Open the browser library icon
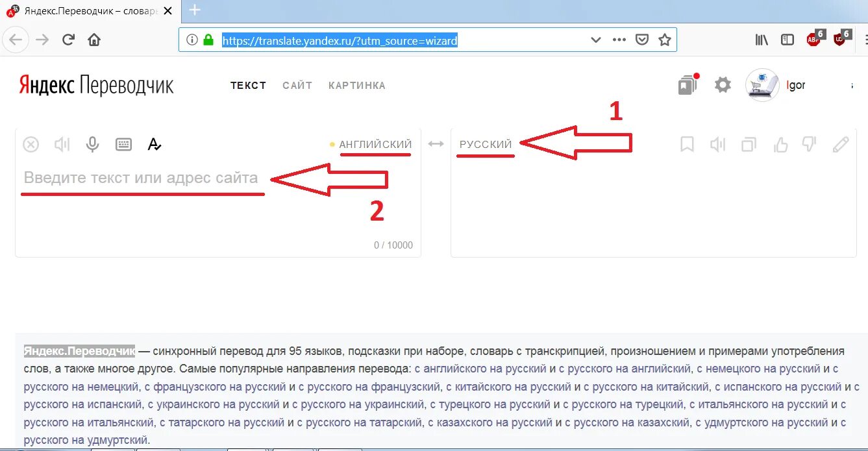Image resolution: width=868 pixels, height=451 pixels. coord(762,40)
